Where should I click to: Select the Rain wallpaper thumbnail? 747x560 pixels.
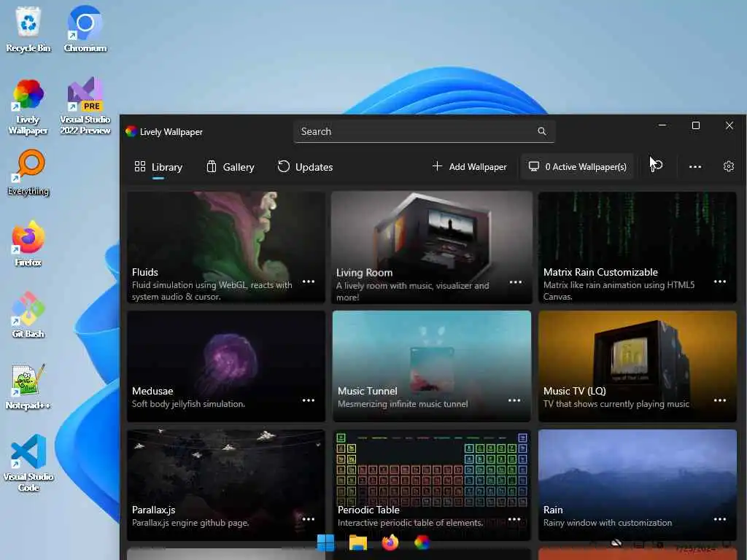(x=638, y=485)
